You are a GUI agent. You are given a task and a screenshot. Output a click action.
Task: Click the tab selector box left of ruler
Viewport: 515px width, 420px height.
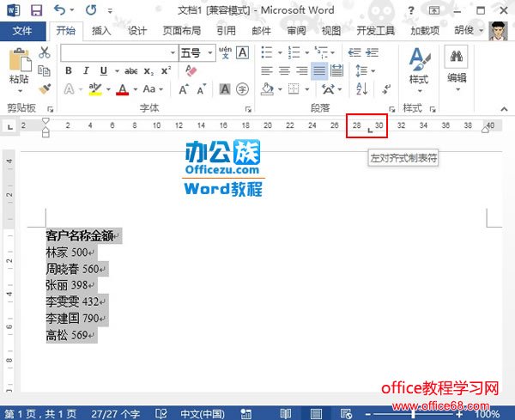click(10, 126)
